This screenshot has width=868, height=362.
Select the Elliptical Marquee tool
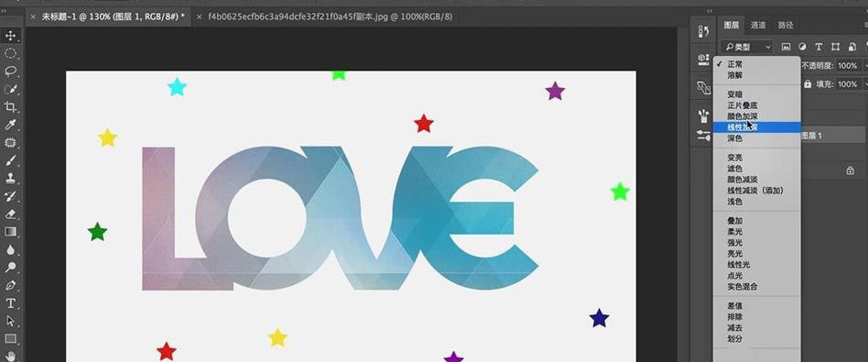point(10,53)
